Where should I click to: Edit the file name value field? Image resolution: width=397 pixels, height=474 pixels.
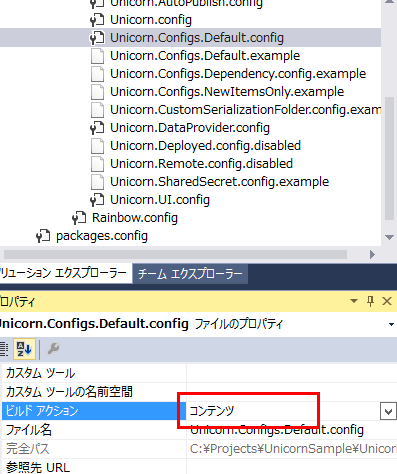[x=292, y=430]
